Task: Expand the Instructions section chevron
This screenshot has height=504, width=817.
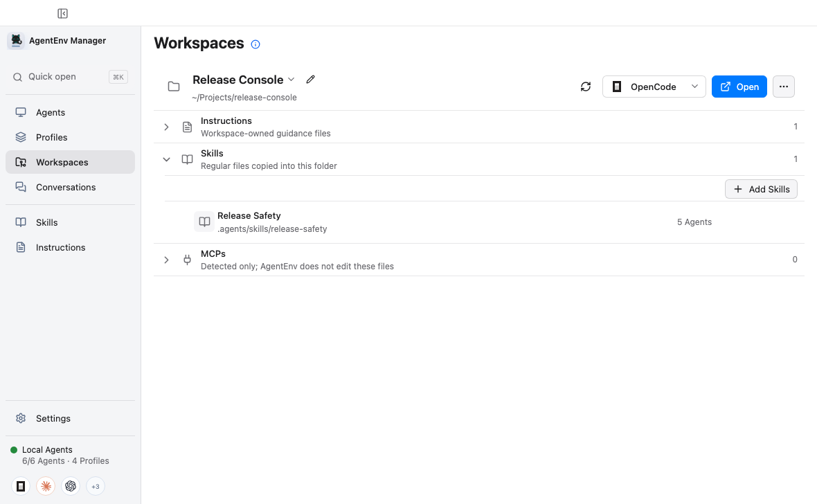Action: (x=166, y=127)
